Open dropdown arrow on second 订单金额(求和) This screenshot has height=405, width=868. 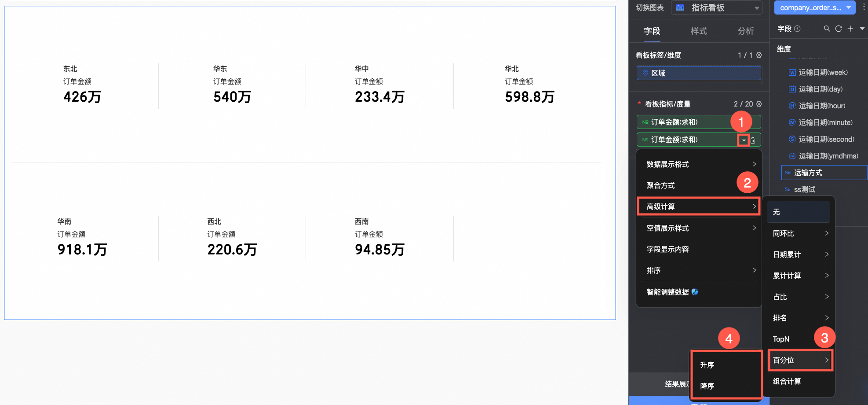coord(744,140)
